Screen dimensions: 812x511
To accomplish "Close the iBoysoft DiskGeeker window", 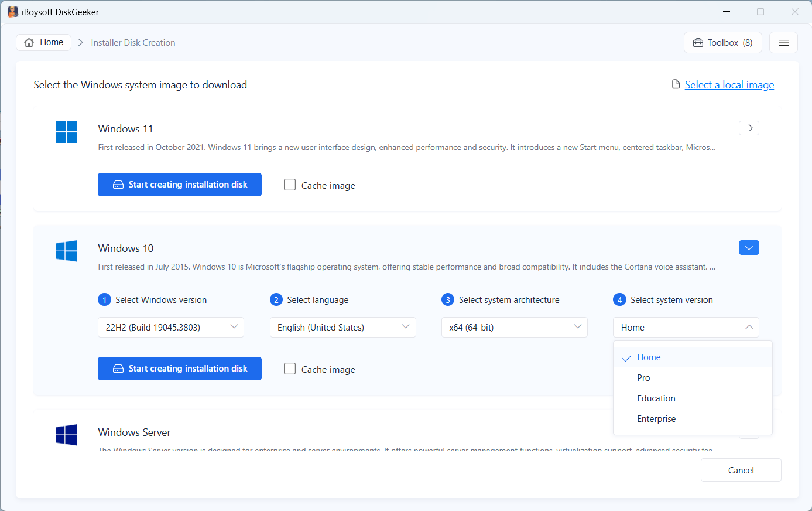I will pos(794,12).
